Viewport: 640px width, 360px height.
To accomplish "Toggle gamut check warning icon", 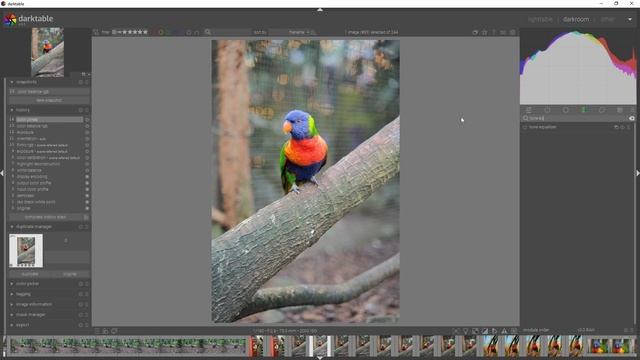I will pos(504,331).
